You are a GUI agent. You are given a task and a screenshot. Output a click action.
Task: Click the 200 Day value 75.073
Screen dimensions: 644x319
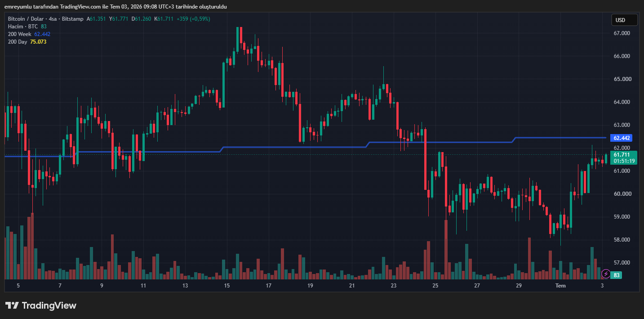pos(38,42)
